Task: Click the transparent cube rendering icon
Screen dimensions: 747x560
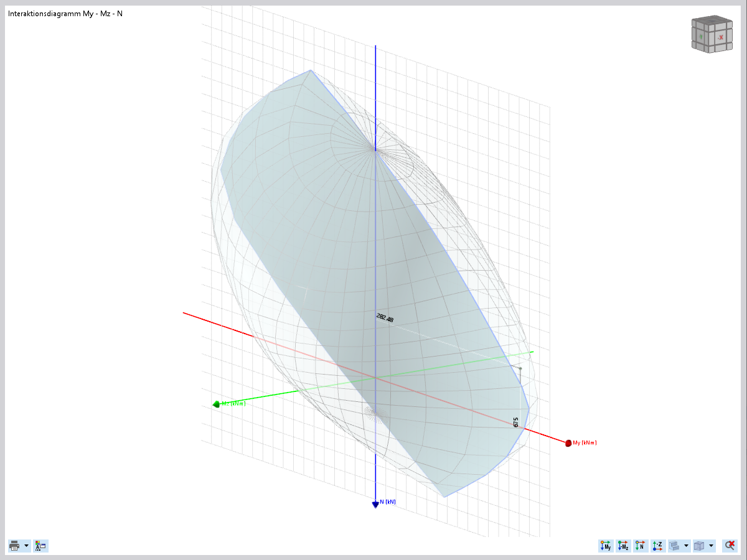Action: click(x=699, y=546)
